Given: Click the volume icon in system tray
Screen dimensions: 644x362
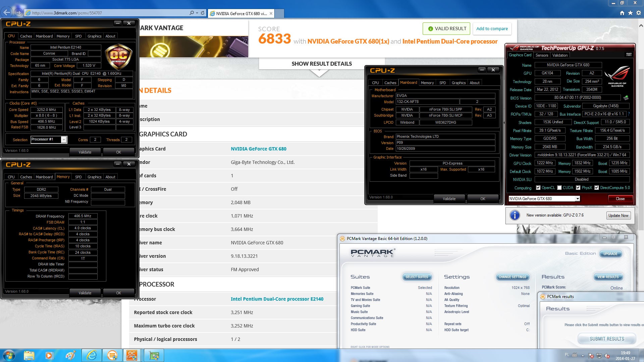Looking at the screenshot, I should [x=607, y=356].
